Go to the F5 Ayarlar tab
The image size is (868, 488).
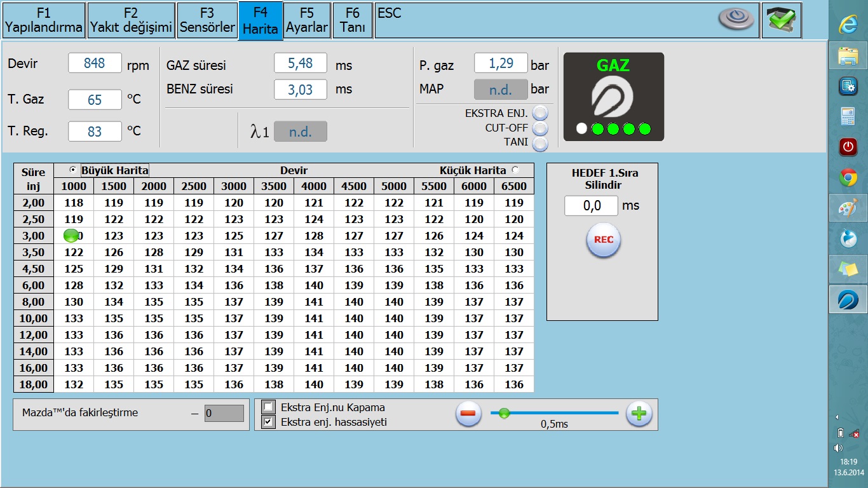click(x=307, y=21)
